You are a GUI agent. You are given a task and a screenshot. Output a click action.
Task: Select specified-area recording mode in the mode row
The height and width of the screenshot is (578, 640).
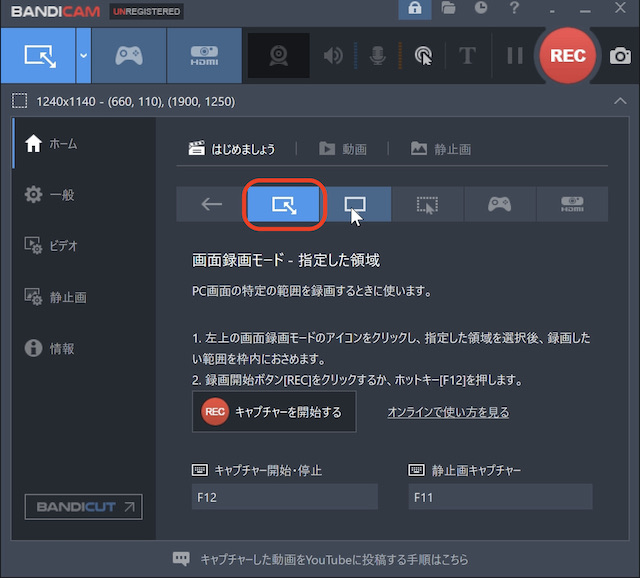click(x=284, y=204)
